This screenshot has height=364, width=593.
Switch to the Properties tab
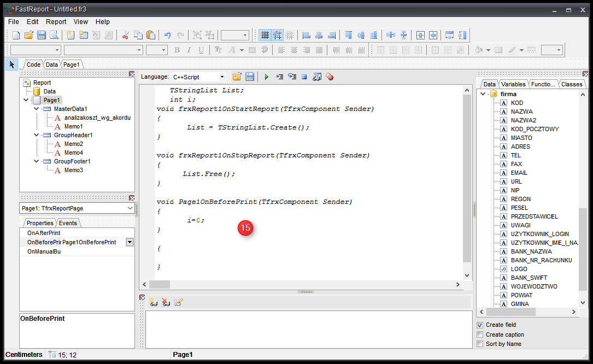point(40,223)
